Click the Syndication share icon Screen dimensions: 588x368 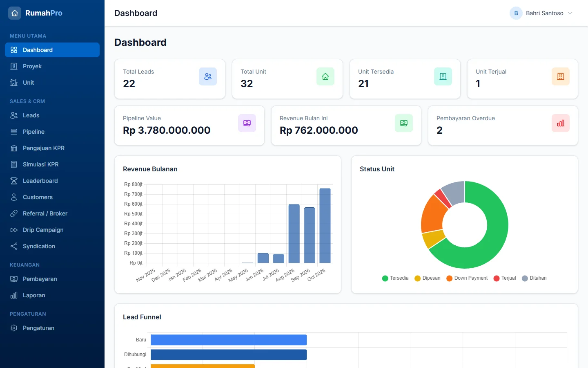[14, 246]
